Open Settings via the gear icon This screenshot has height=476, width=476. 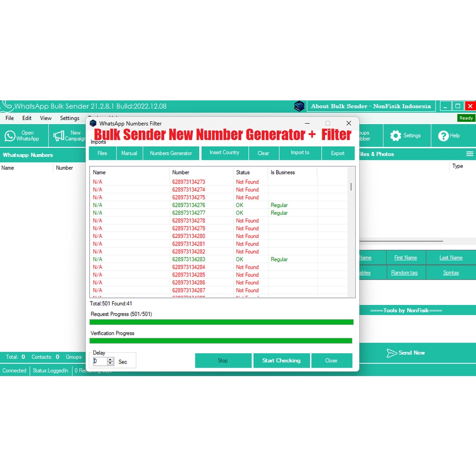point(395,136)
